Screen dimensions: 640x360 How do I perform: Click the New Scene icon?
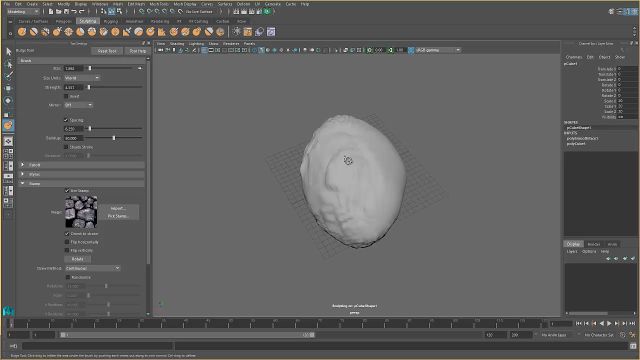(51, 11)
